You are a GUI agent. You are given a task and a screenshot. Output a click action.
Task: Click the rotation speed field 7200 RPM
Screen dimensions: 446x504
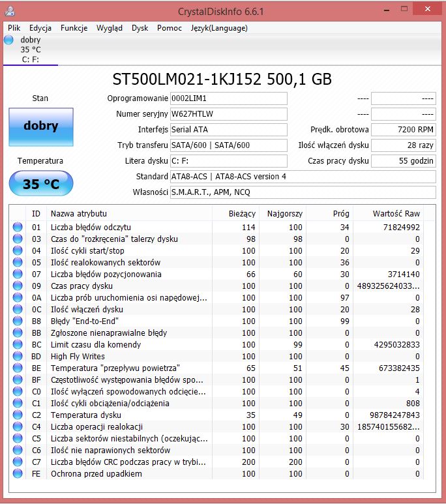tap(404, 130)
